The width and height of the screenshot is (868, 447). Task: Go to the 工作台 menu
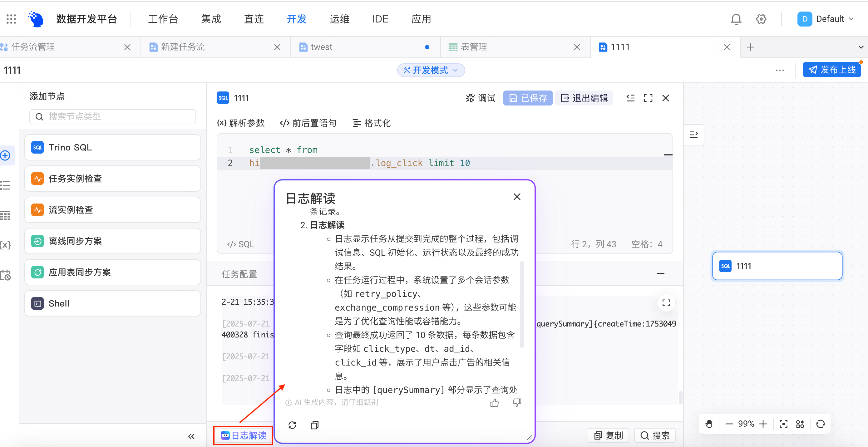(x=163, y=19)
